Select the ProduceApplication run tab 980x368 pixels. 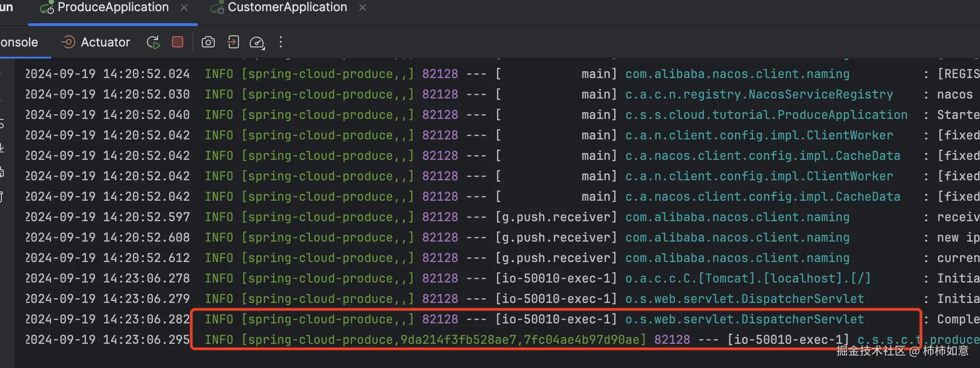pos(113,7)
